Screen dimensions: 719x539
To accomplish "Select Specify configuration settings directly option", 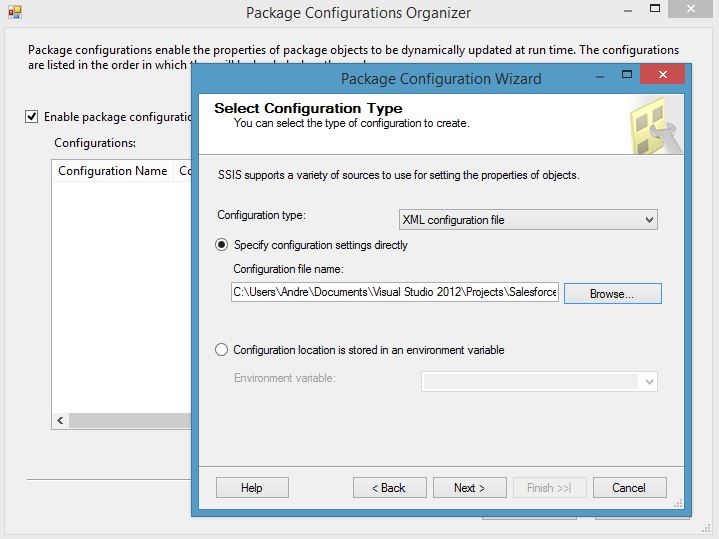I will [222, 245].
